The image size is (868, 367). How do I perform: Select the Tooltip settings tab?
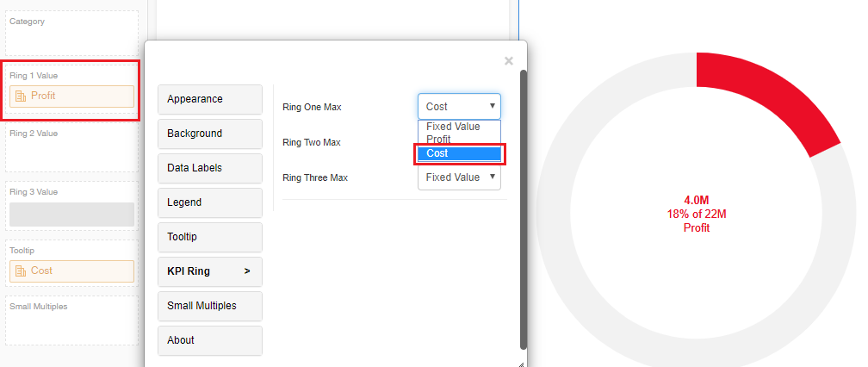point(209,237)
